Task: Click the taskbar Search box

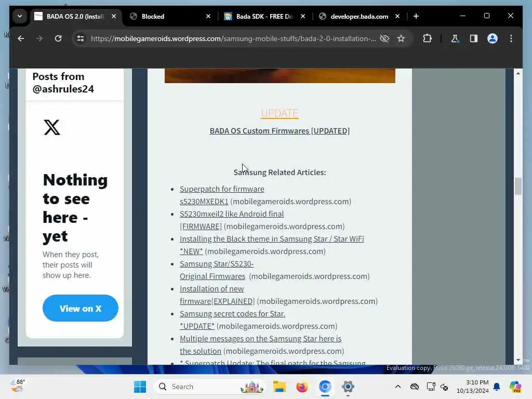Action: [x=210, y=387]
